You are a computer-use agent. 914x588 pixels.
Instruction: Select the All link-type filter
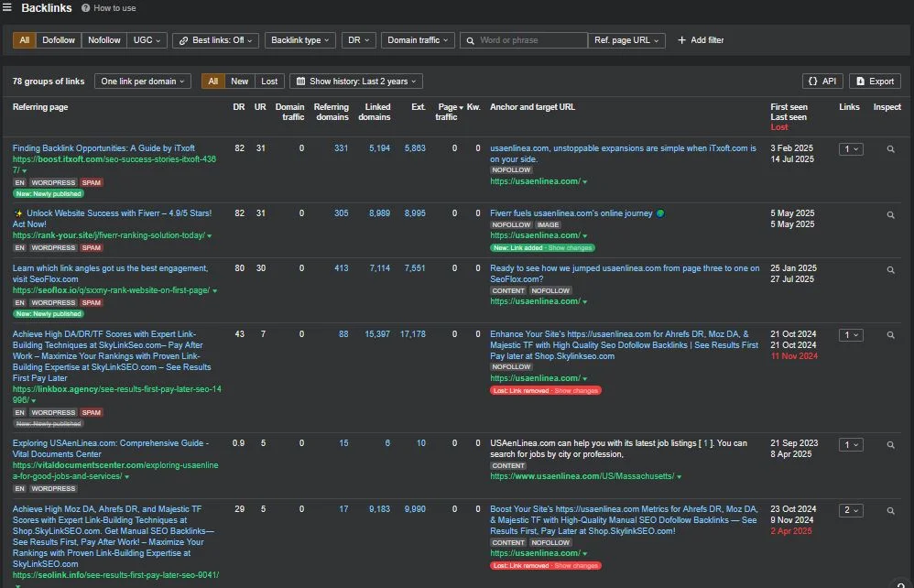[x=24, y=40]
